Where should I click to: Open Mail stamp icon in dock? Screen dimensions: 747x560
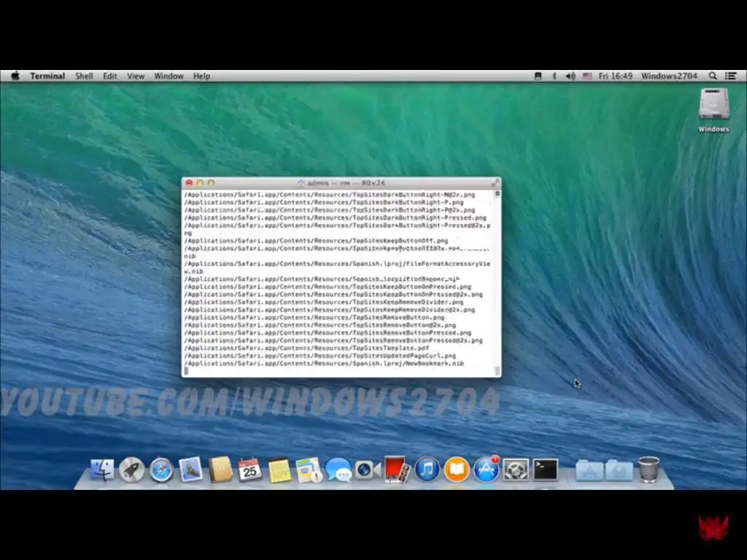click(x=191, y=470)
